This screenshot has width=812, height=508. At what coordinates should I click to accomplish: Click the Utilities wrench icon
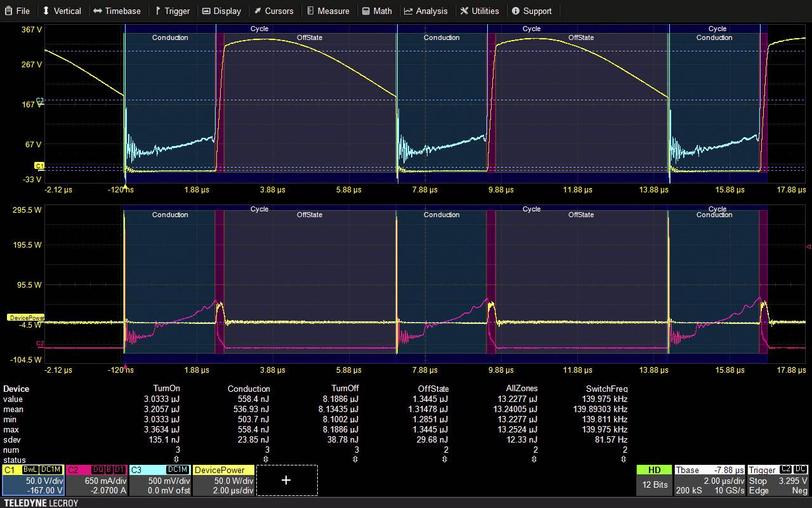click(464, 11)
